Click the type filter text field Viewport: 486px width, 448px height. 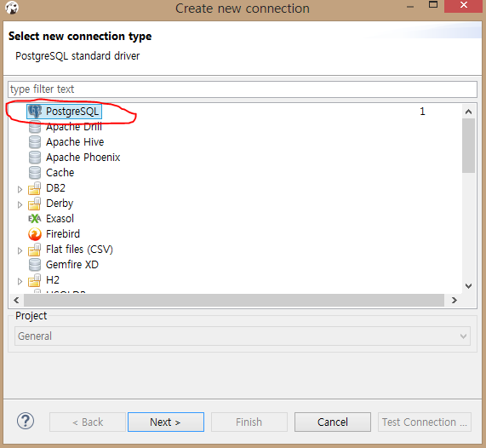[243, 89]
